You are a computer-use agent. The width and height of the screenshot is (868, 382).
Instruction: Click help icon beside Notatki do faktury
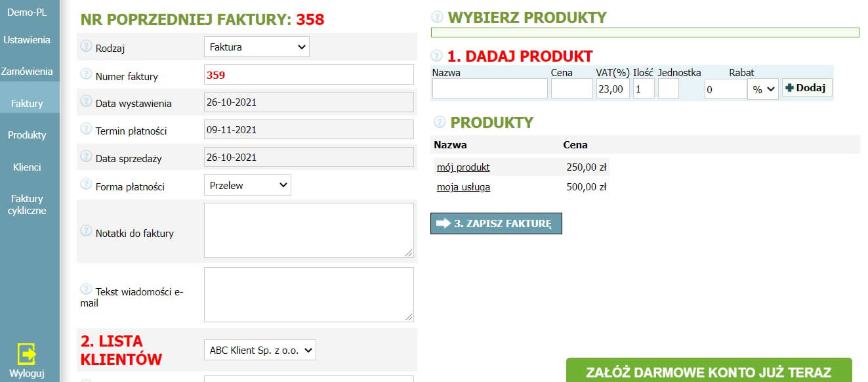(x=85, y=230)
